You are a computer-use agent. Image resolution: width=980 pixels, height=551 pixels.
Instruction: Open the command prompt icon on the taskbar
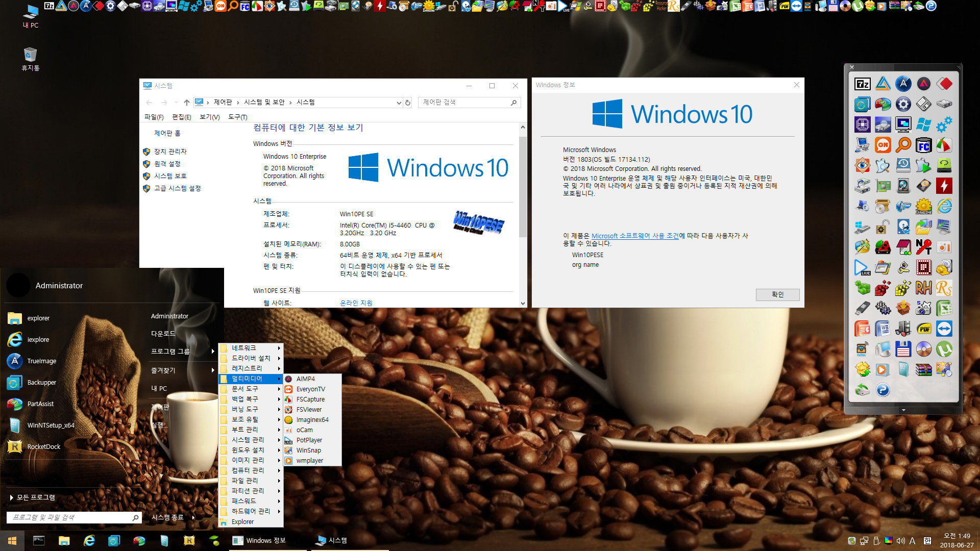[x=39, y=540]
